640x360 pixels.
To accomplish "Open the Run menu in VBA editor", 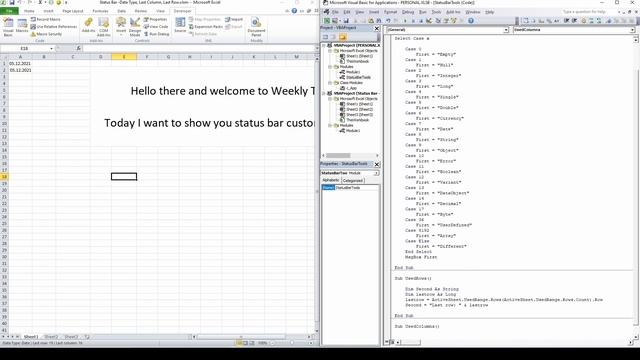I will click(423, 12).
